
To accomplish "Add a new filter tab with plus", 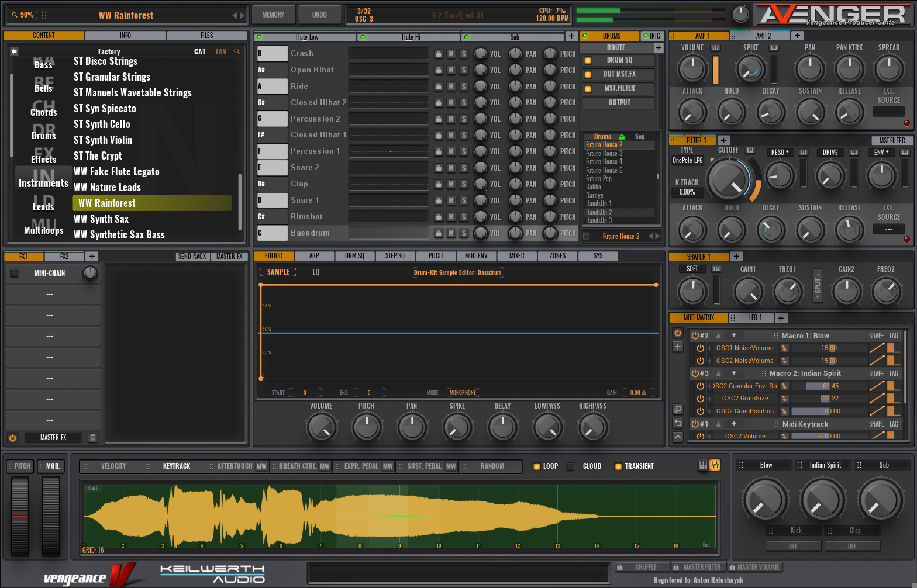I will pos(723,140).
